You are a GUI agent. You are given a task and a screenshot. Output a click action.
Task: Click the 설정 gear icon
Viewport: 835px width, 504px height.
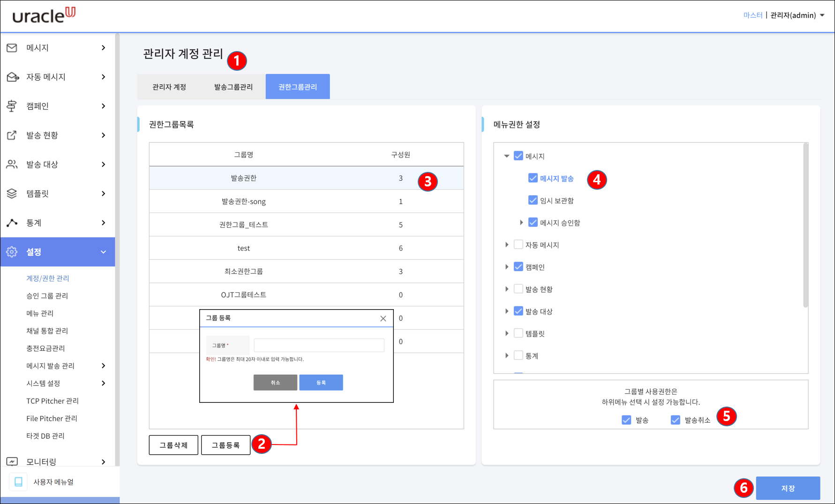[12, 252]
